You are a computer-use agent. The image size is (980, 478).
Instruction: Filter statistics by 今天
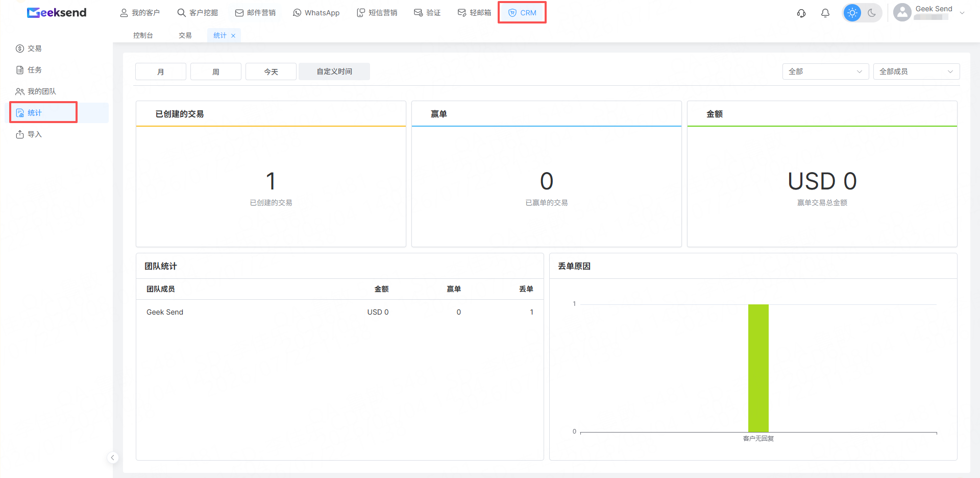coord(271,71)
